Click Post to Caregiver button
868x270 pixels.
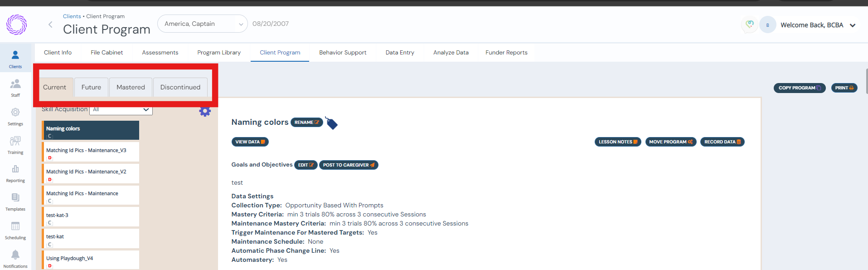click(x=348, y=165)
